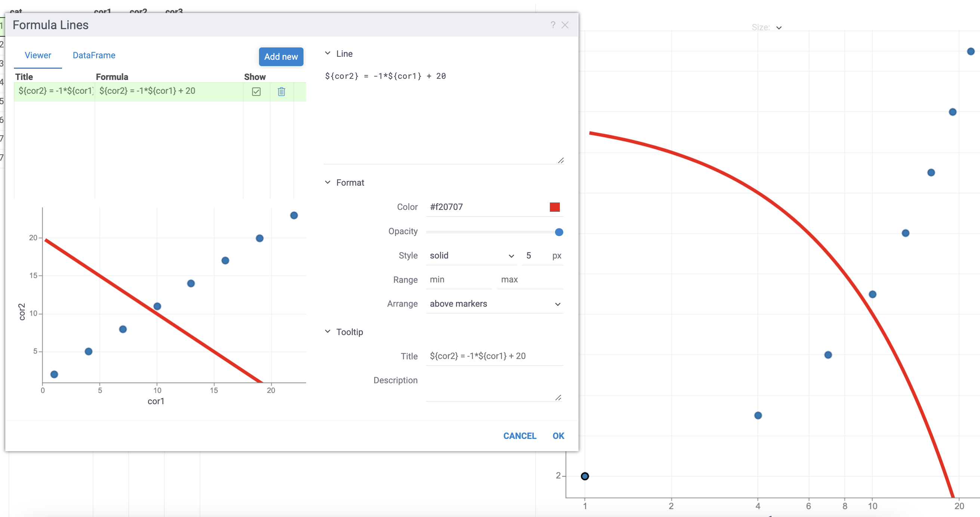Confirm changes with OK
The width and height of the screenshot is (980, 517).
558,436
